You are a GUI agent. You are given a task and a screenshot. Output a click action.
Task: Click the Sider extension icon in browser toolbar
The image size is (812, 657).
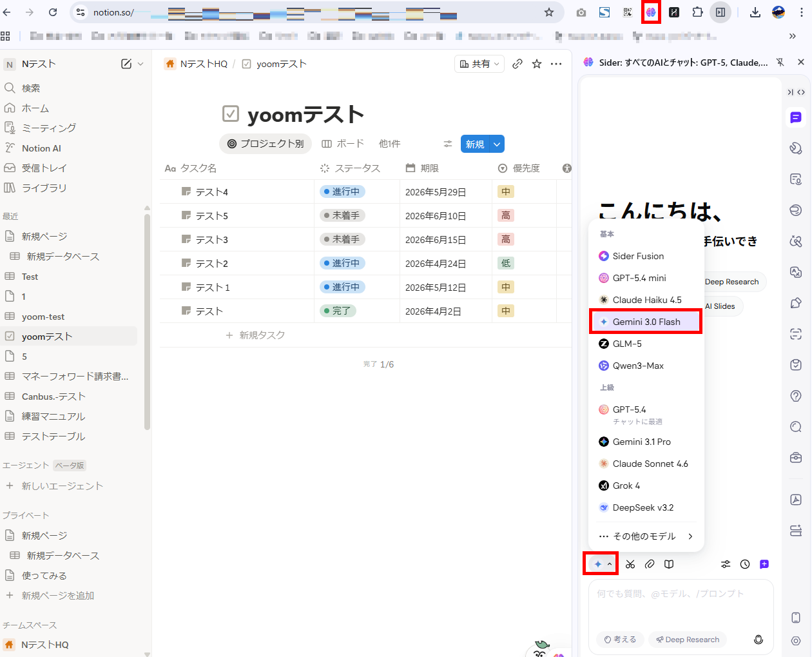(x=651, y=12)
